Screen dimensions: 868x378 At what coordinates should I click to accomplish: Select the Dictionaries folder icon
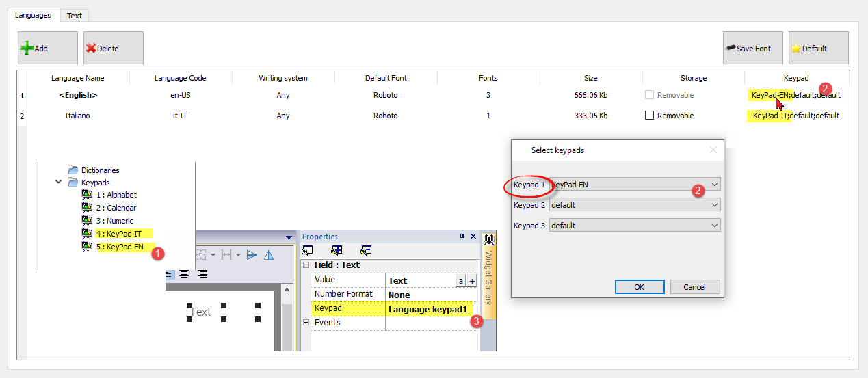[73, 170]
